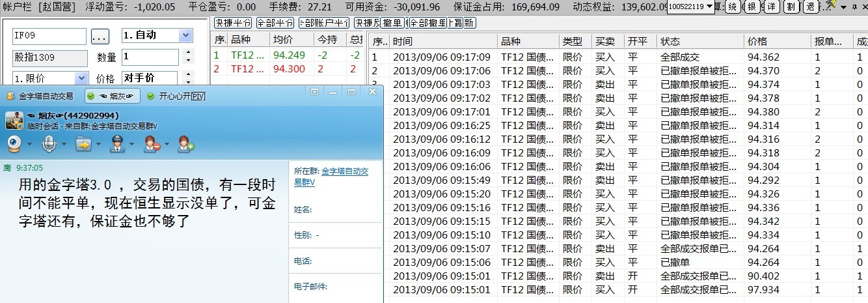Select position row 2 with average price 94.300
The image size is (868, 303).
click(x=288, y=68)
